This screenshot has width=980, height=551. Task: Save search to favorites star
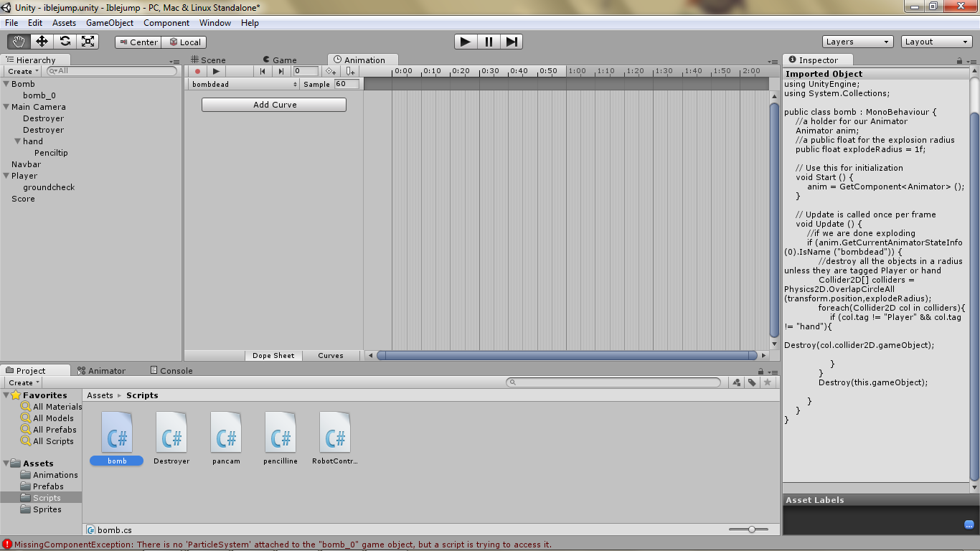point(768,382)
